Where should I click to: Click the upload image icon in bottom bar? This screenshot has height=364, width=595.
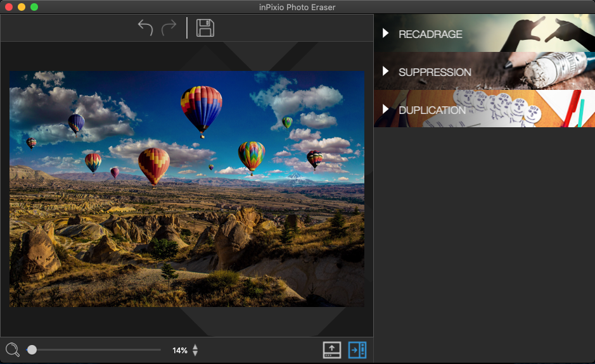point(332,349)
